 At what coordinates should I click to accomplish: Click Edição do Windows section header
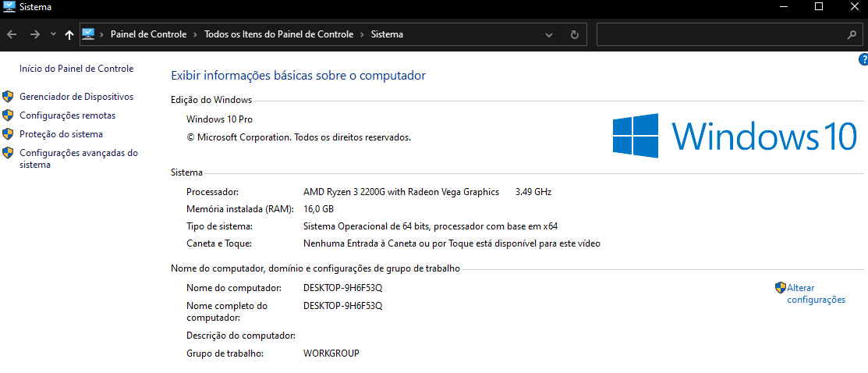click(211, 101)
